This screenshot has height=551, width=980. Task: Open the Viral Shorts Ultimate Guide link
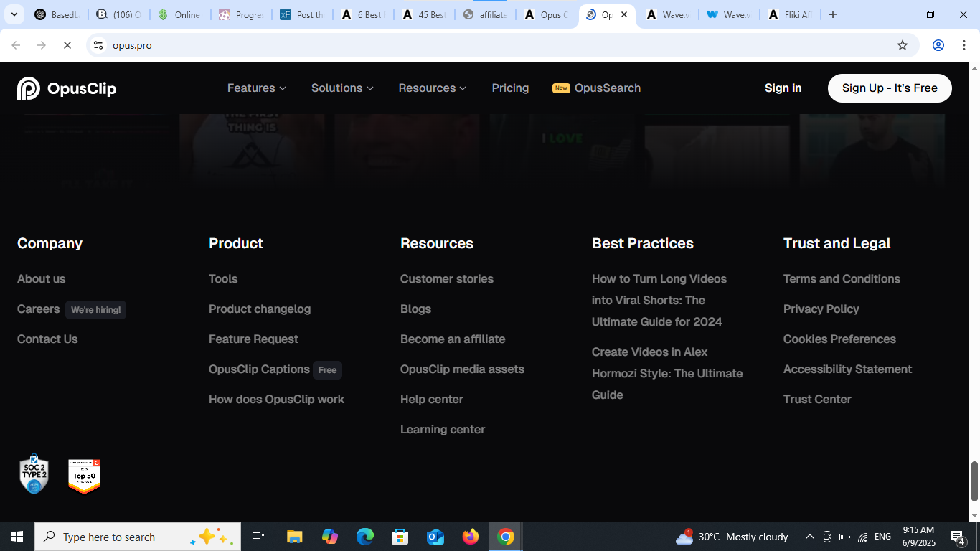tap(659, 300)
